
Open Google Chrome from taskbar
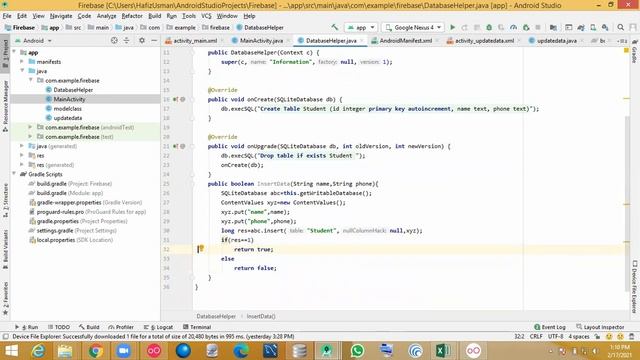(x=96, y=351)
